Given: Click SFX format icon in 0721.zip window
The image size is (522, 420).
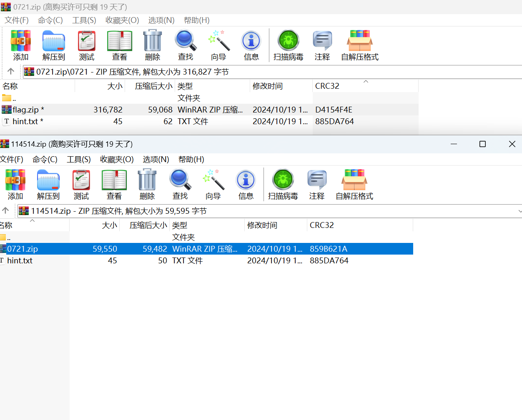Looking at the screenshot, I should [360, 41].
